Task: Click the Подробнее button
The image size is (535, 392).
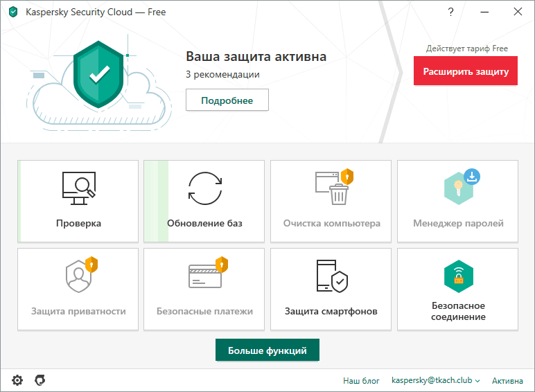Action: 227,100
